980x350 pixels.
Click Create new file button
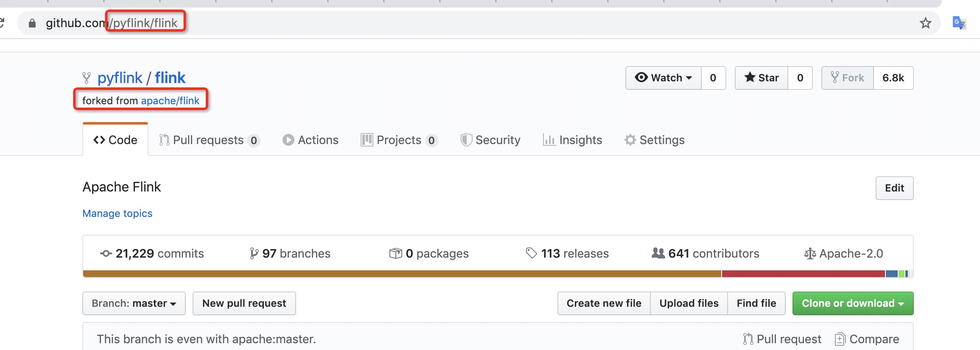point(604,303)
